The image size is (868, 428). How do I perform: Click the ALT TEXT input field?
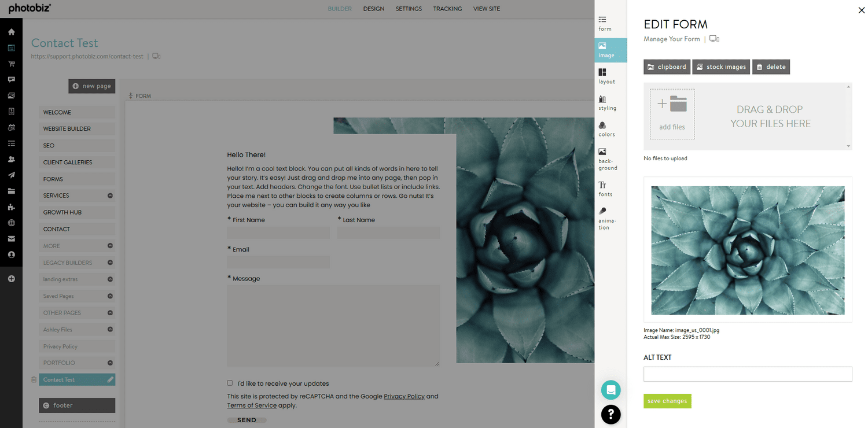tap(748, 374)
